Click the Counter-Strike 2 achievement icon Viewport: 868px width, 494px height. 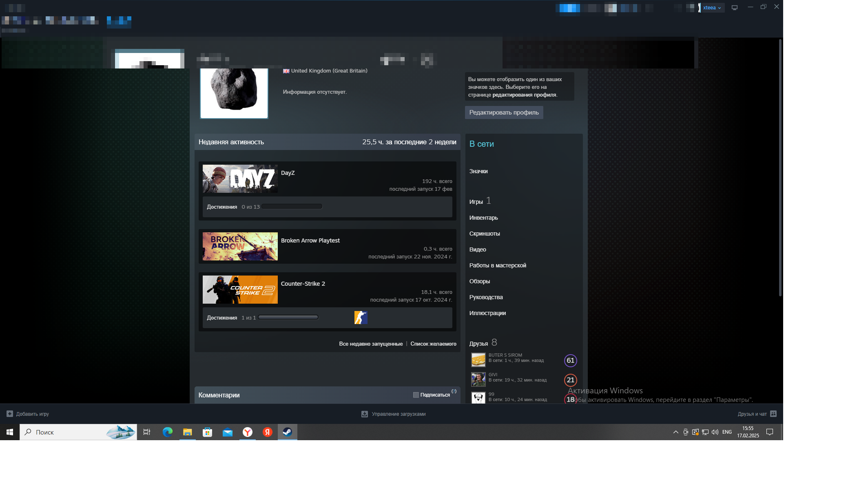click(361, 318)
